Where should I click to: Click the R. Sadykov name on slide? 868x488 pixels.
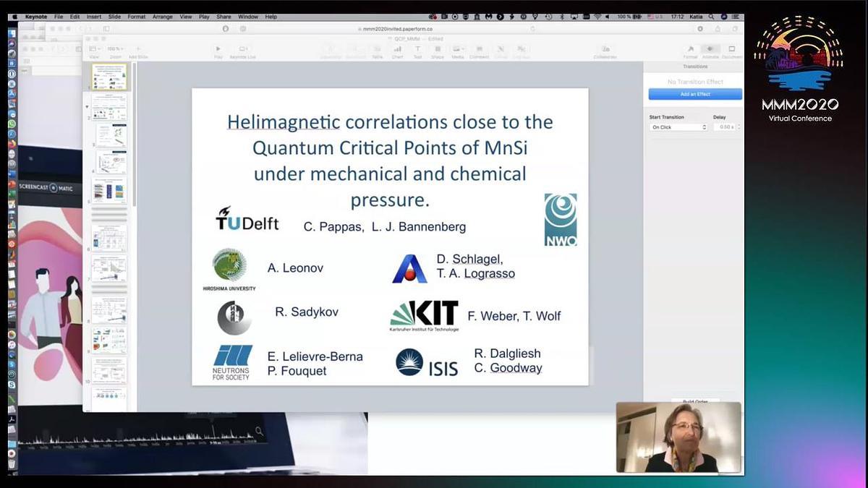point(307,312)
